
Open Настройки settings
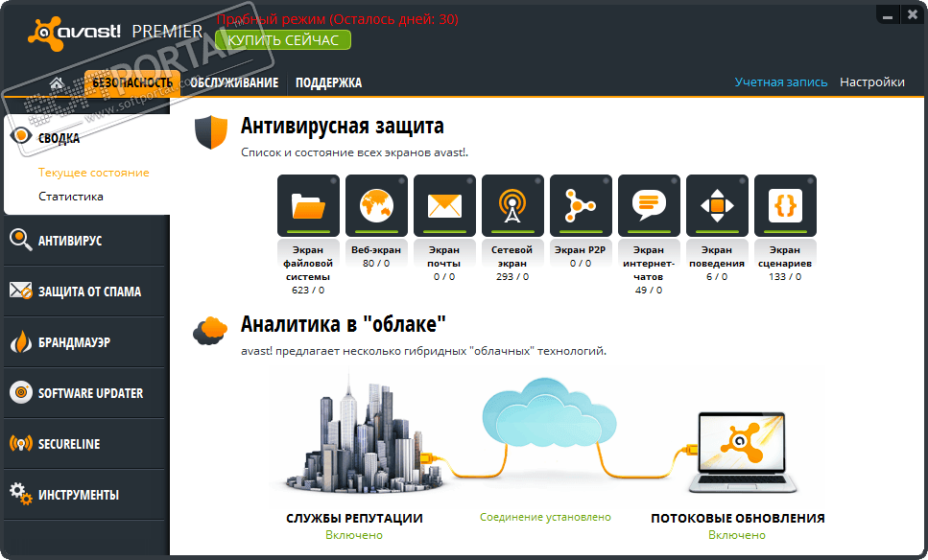[871, 82]
